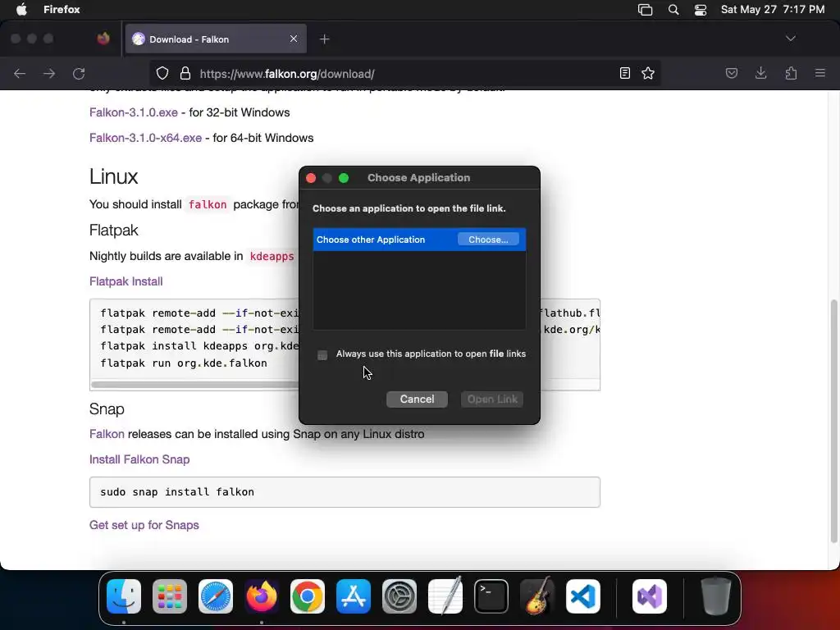
Task: Open Finder from the Dock
Action: tap(124, 596)
